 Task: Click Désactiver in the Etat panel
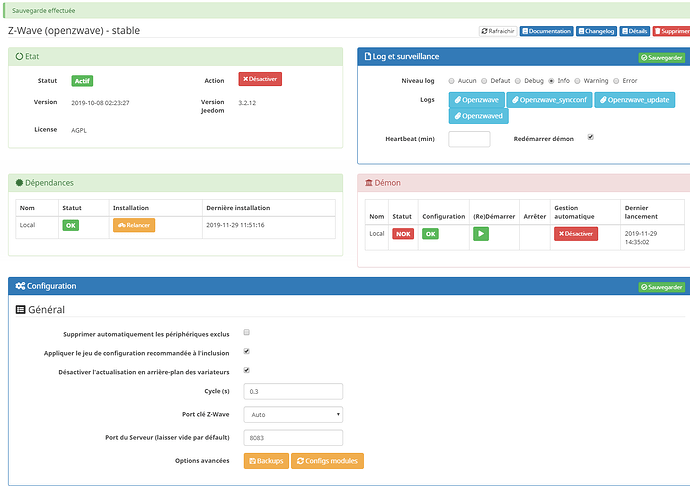(260, 79)
